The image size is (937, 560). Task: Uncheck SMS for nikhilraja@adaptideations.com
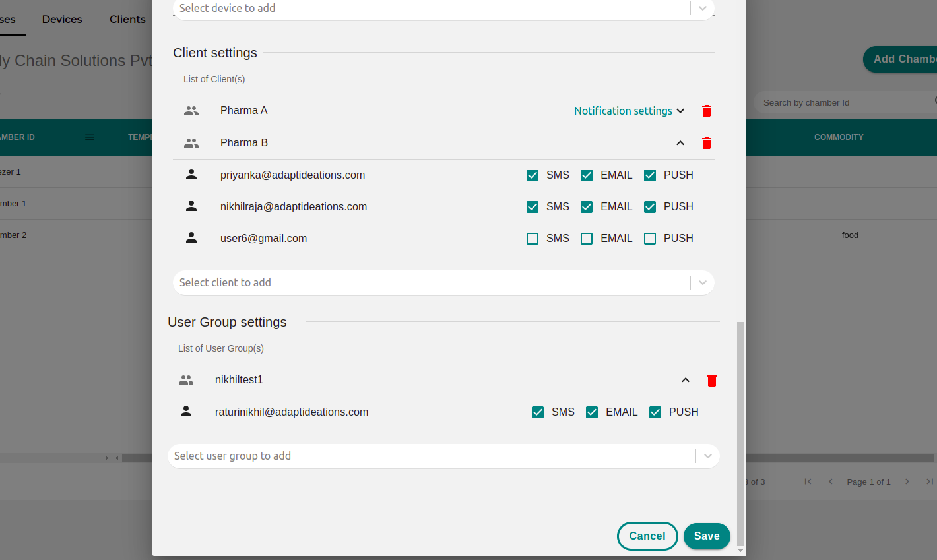(533, 207)
